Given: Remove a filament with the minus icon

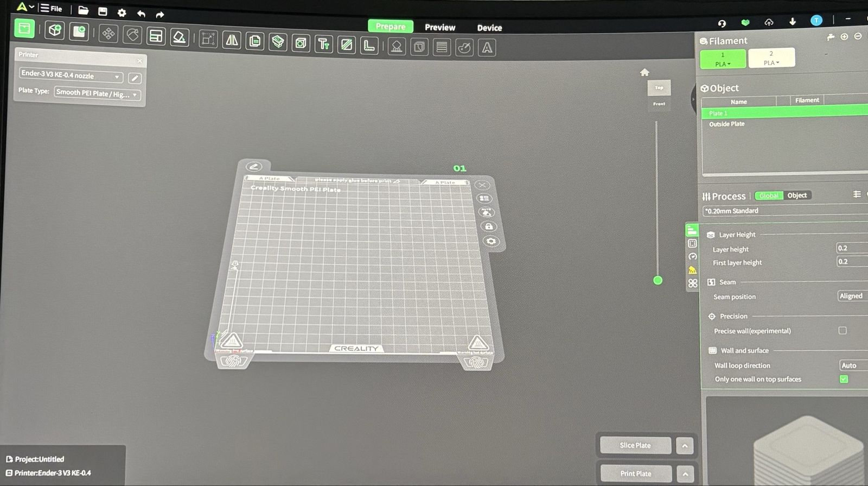Looking at the screenshot, I should pos(858,36).
